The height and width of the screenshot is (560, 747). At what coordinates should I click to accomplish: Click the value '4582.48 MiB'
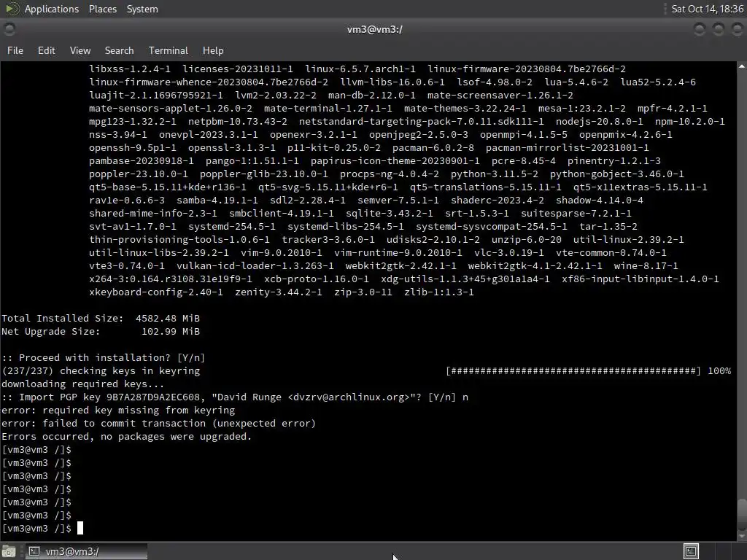tap(168, 318)
